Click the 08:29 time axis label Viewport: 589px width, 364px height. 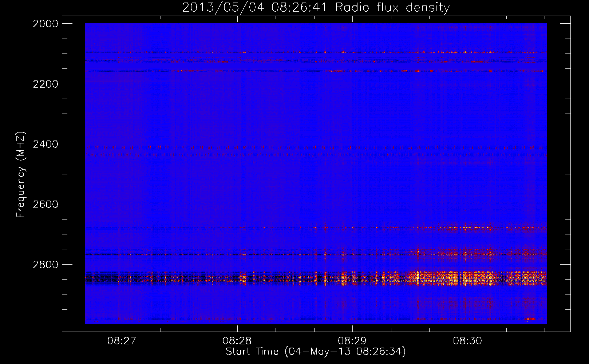click(352, 341)
